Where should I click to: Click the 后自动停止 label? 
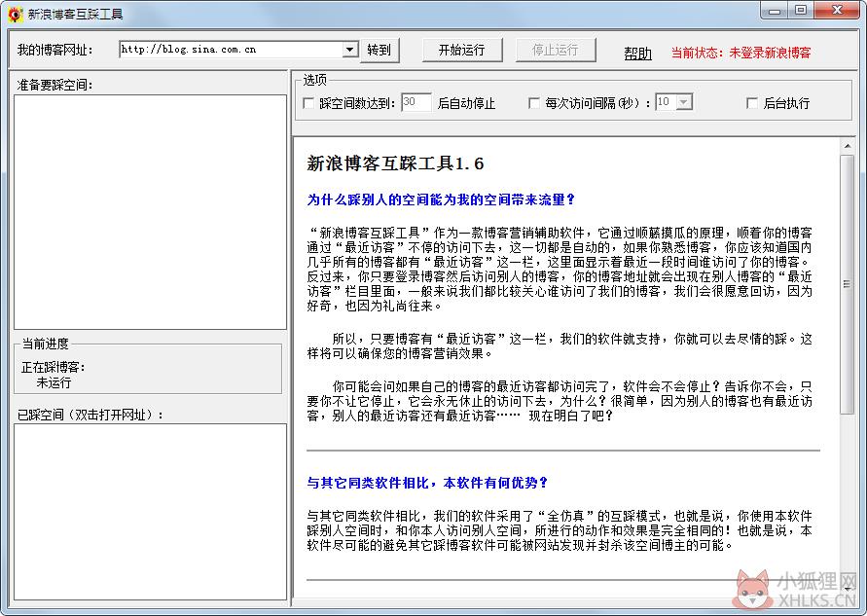(466, 103)
